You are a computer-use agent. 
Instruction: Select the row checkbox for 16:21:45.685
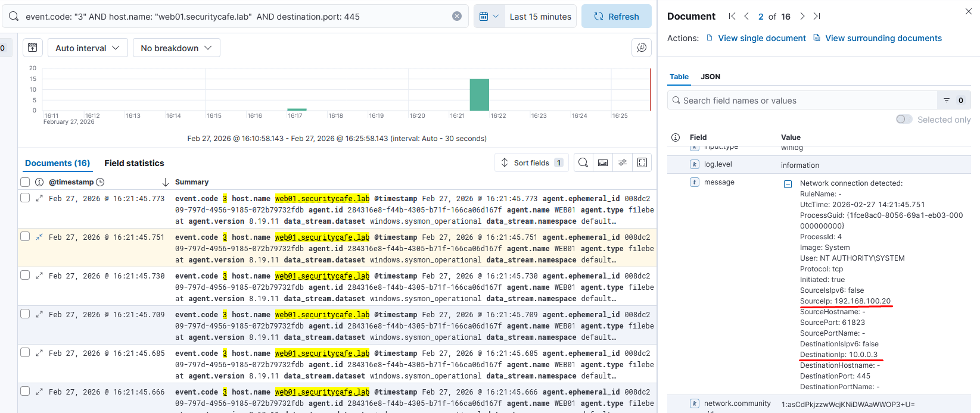(x=25, y=352)
